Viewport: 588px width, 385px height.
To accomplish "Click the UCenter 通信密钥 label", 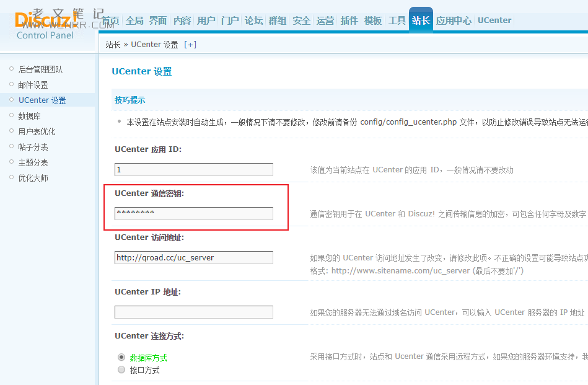I will click(x=149, y=193).
